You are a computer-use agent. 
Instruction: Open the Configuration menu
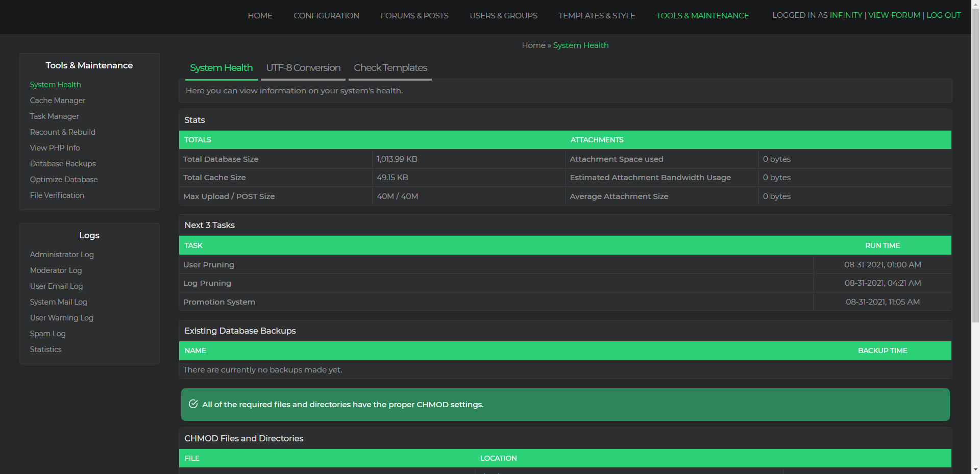tap(326, 16)
